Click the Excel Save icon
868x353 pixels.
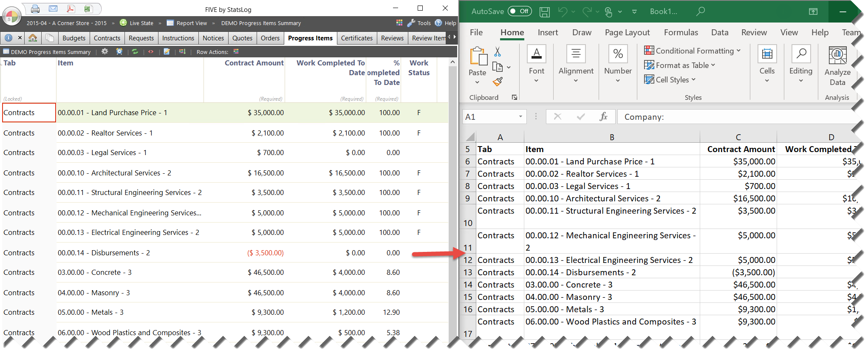[x=545, y=12]
